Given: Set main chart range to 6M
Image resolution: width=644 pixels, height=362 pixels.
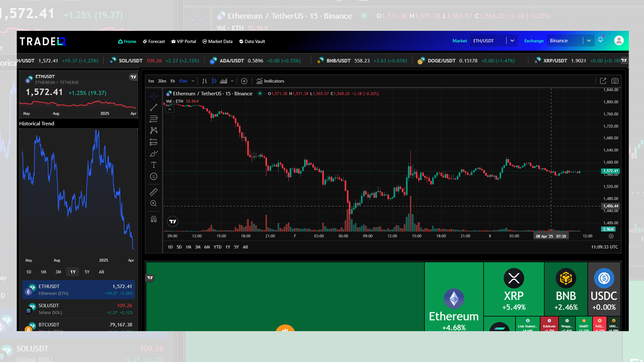Looking at the screenshot, I should (x=207, y=247).
